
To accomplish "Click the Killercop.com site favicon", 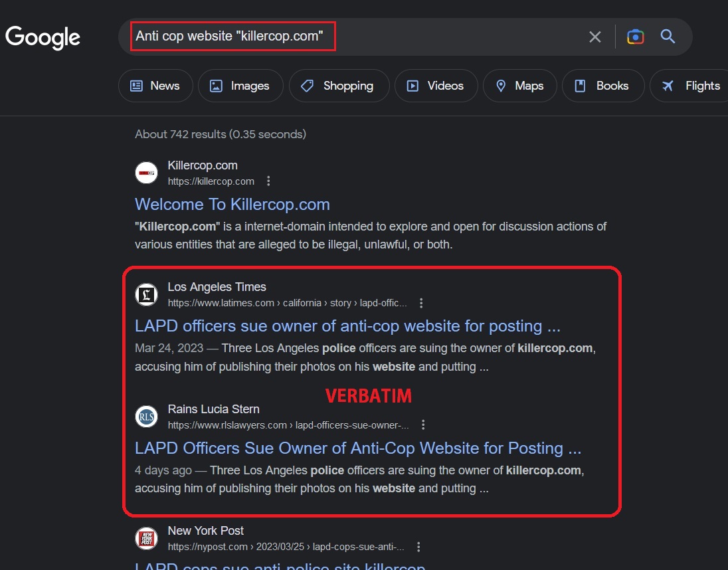I will (x=146, y=173).
